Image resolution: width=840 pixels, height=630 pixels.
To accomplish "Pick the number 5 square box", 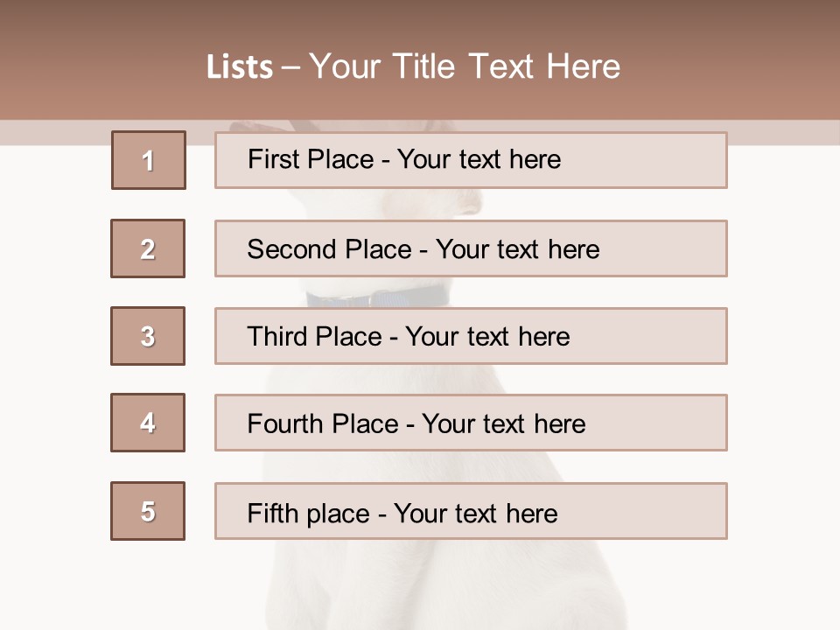I will tap(148, 511).
